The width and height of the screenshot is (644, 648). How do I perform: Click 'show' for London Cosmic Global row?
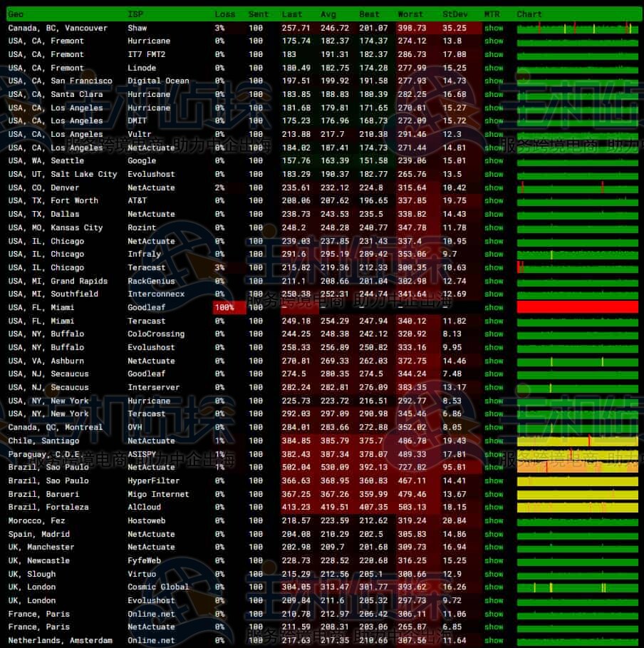(494, 587)
